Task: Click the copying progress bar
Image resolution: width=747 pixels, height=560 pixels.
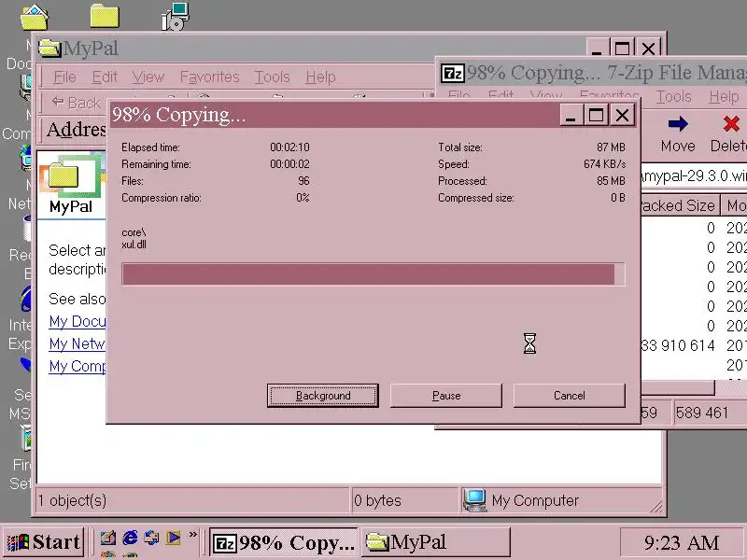Action: 373,274
